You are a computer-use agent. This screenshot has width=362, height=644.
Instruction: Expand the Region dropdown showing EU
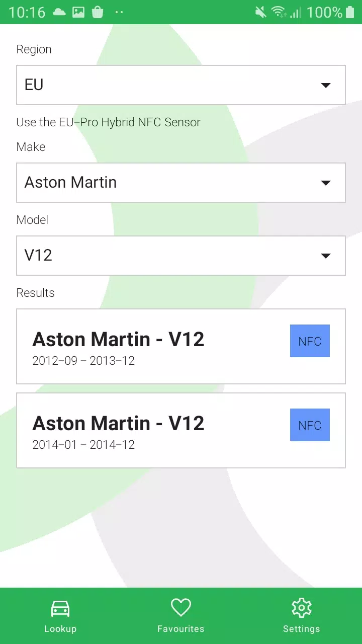[x=181, y=85]
